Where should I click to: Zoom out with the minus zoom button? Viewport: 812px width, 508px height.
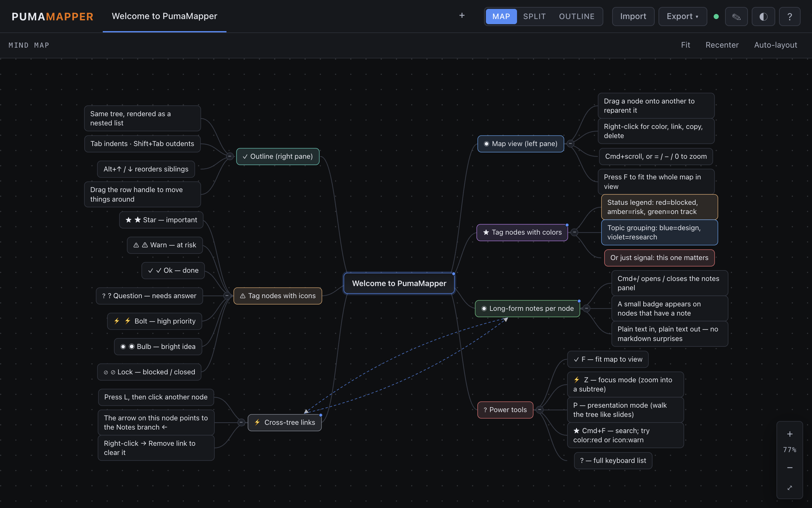[x=790, y=468]
